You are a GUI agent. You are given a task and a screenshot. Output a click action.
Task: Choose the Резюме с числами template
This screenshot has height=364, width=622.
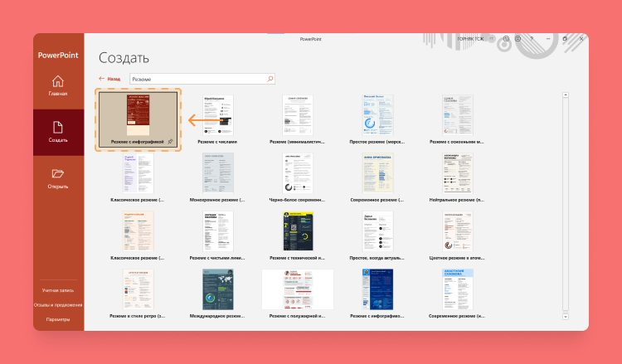pyautogui.click(x=218, y=115)
